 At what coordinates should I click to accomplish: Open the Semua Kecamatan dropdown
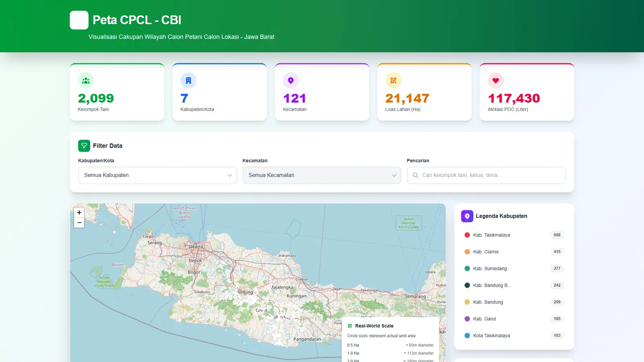tap(322, 175)
